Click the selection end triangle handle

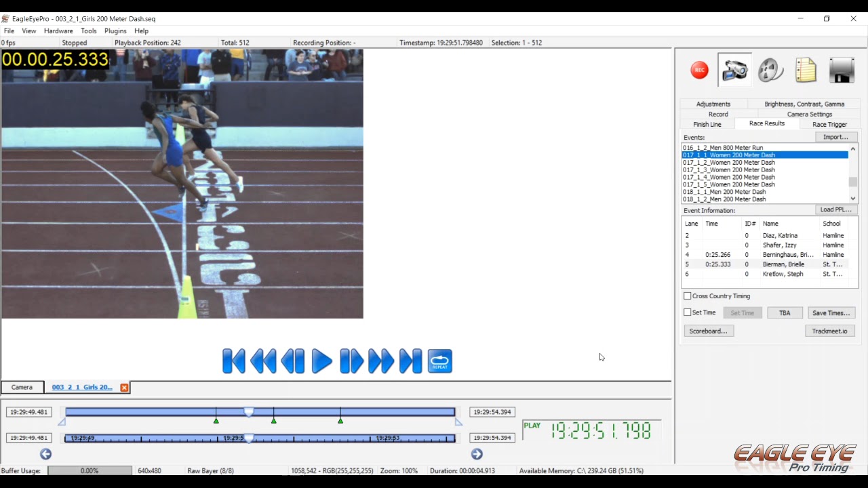coord(458,422)
